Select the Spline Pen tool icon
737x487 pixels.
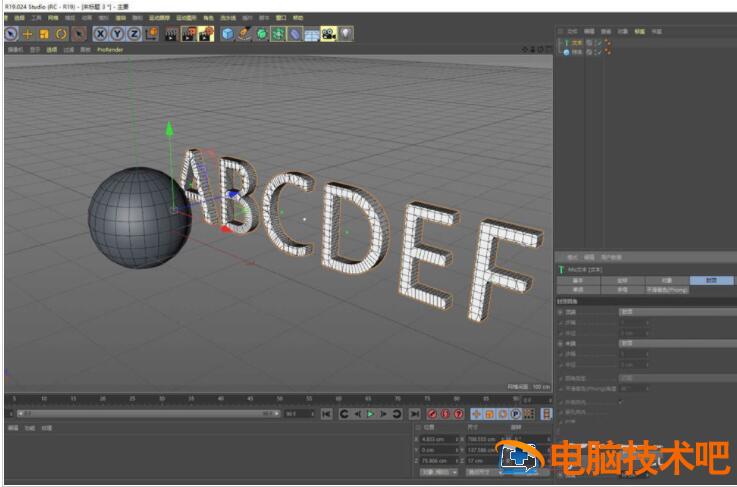[x=244, y=34]
